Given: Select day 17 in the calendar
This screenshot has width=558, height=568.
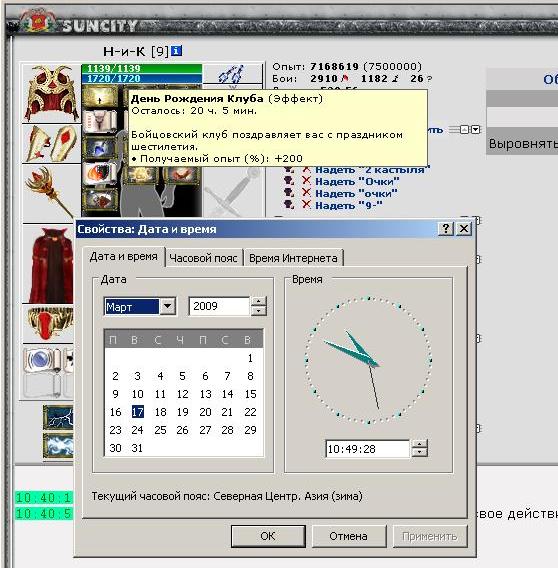Looking at the screenshot, I should coord(138,412).
